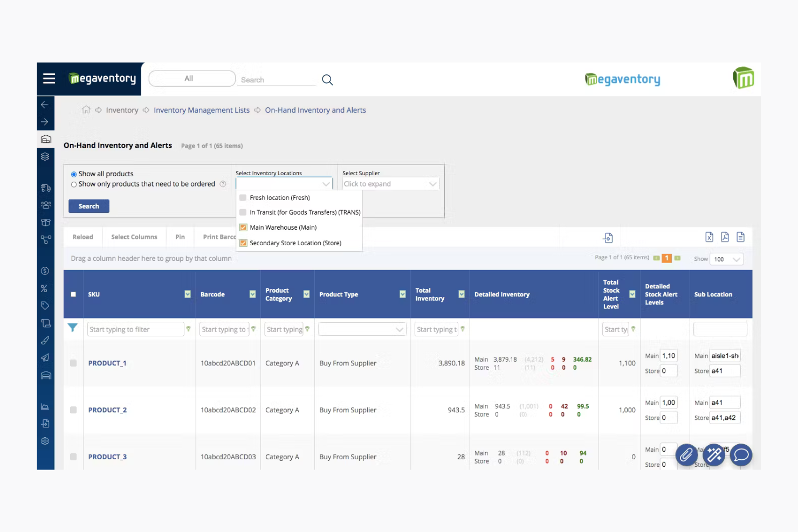Click the paperclip attachment icon

click(686, 455)
